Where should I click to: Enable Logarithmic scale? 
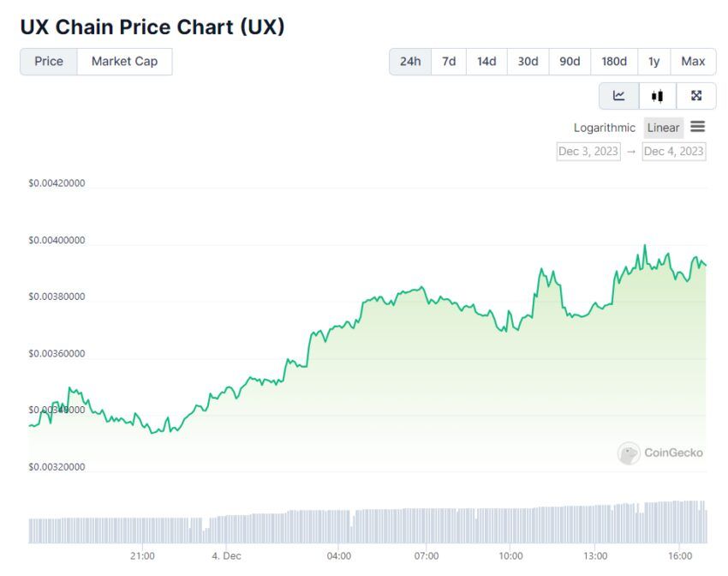pyautogui.click(x=604, y=128)
